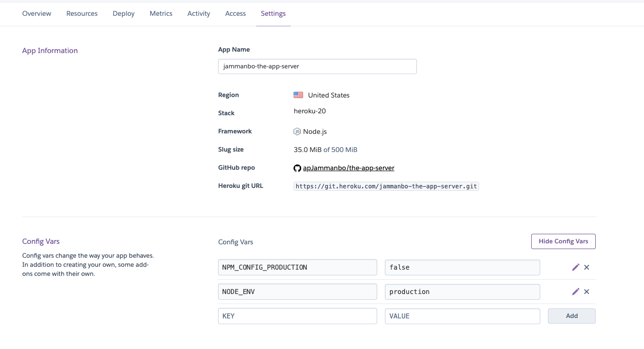This screenshot has height=349, width=644.
Task: Click Hide Config Vars button
Action: pos(563,241)
